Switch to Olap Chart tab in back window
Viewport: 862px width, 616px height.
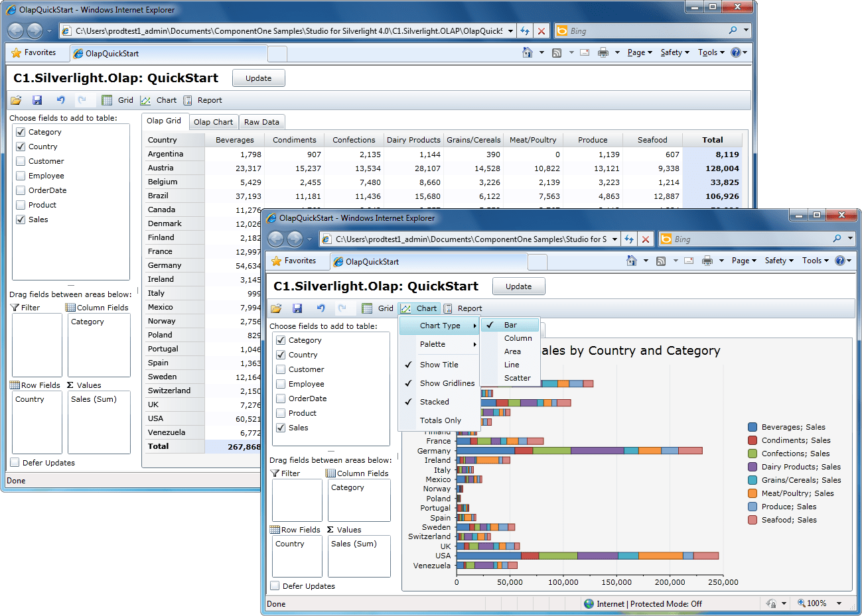click(213, 122)
